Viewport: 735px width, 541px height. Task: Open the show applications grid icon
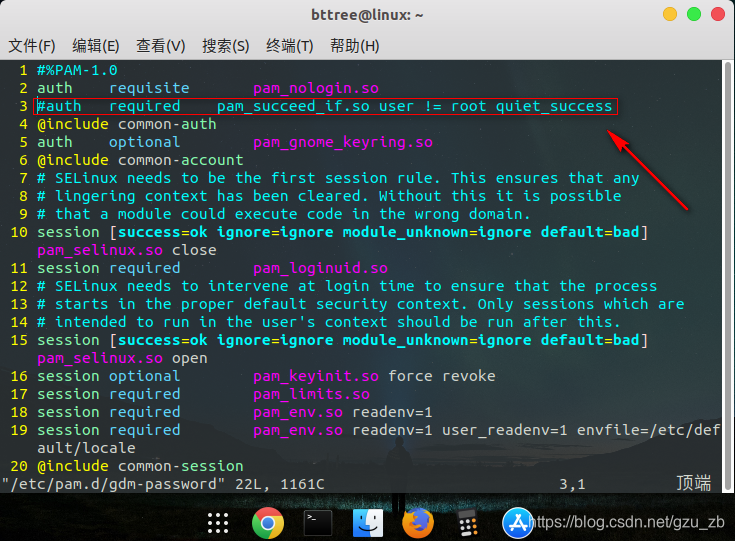[218, 523]
